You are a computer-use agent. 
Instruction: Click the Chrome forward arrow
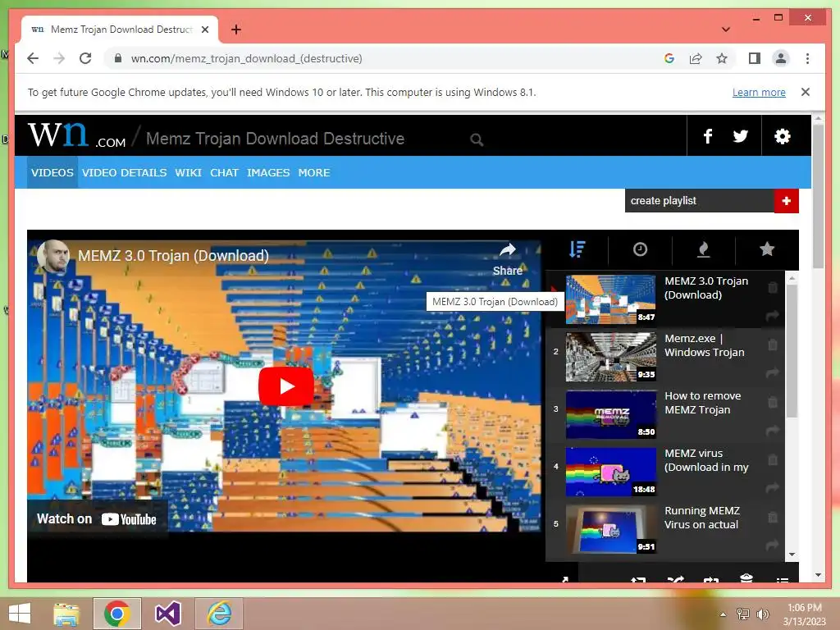[x=59, y=58]
